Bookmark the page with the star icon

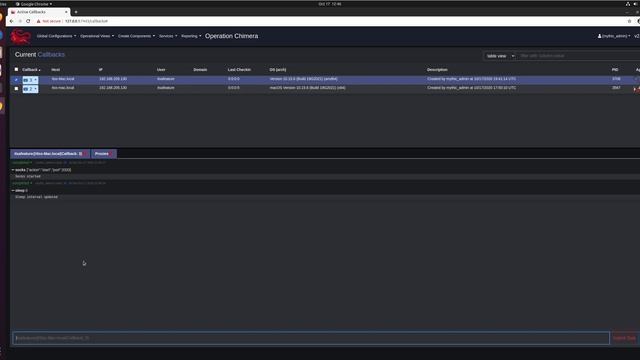click(629, 21)
